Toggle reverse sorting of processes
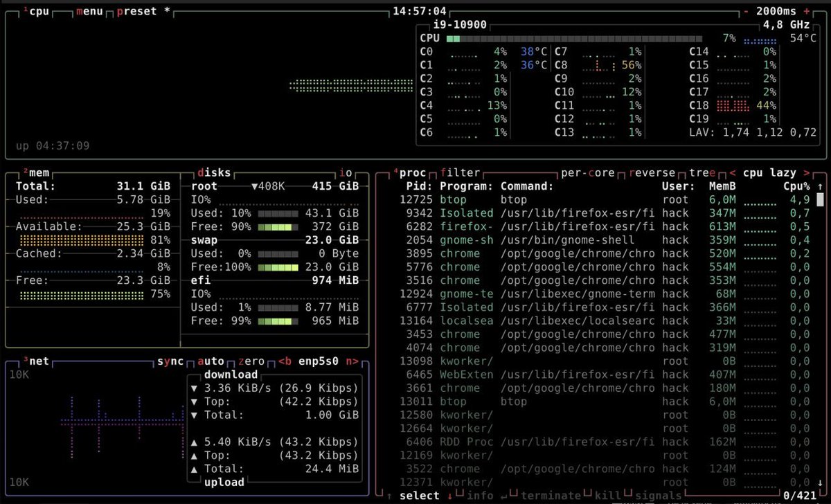831x504 pixels. 652,172
